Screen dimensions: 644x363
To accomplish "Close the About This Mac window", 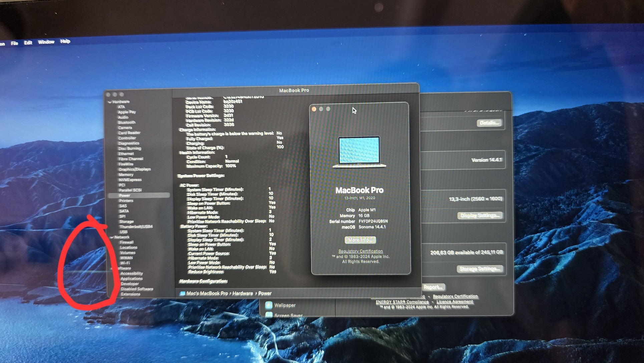I will [x=314, y=109].
